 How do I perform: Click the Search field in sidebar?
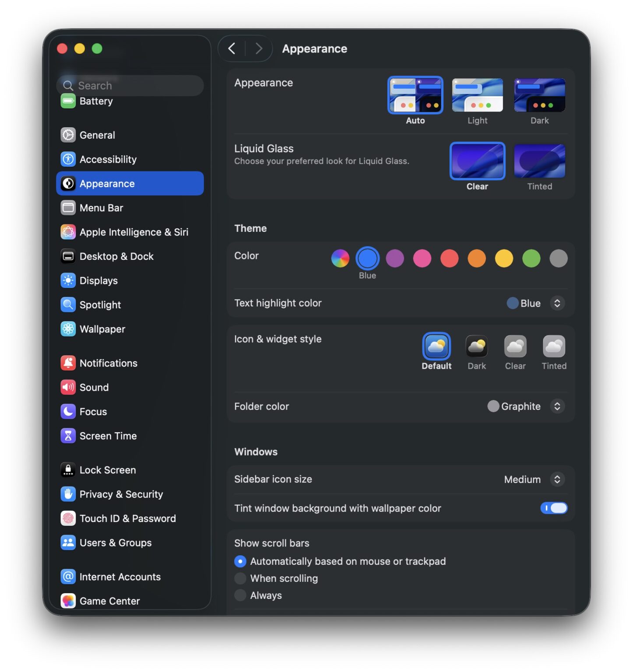point(130,85)
